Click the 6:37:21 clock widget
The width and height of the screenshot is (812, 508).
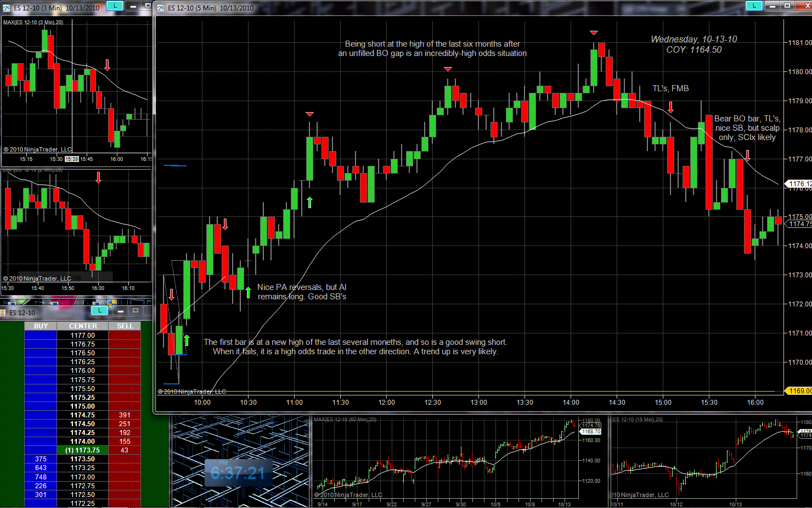tap(238, 473)
